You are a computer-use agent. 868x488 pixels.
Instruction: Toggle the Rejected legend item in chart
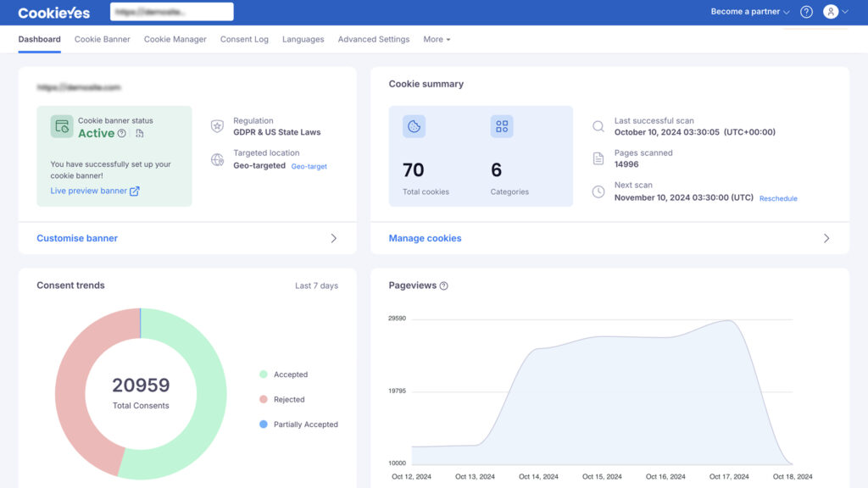click(282, 400)
